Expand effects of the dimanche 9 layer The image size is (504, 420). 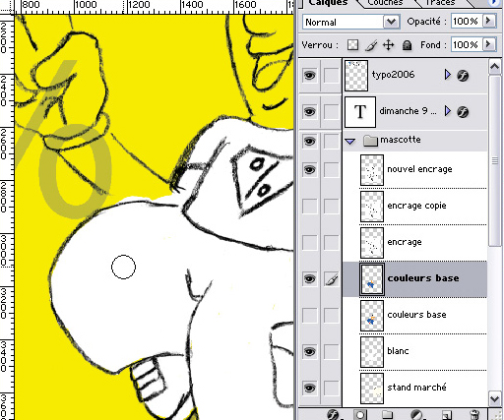[x=447, y=111]
